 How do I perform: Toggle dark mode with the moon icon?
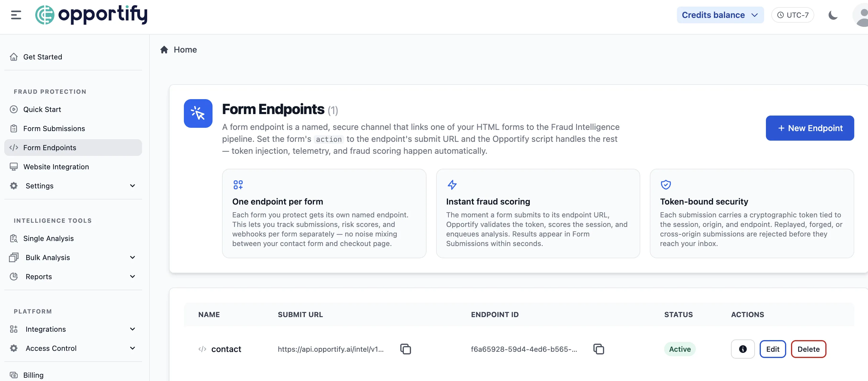(832, 15)
